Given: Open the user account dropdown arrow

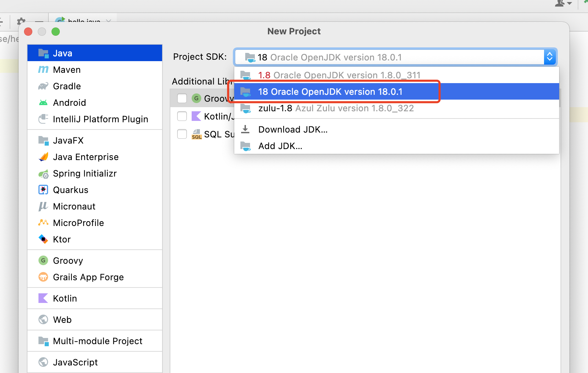Looking at the screenshot, I should [x=569, y=3].
